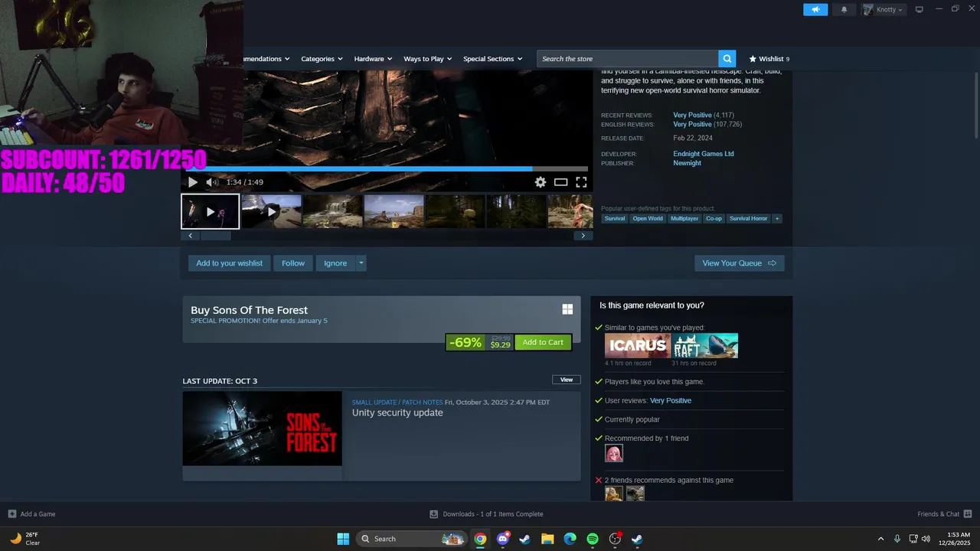Click Add to Cart

click(x=543, y=342)
